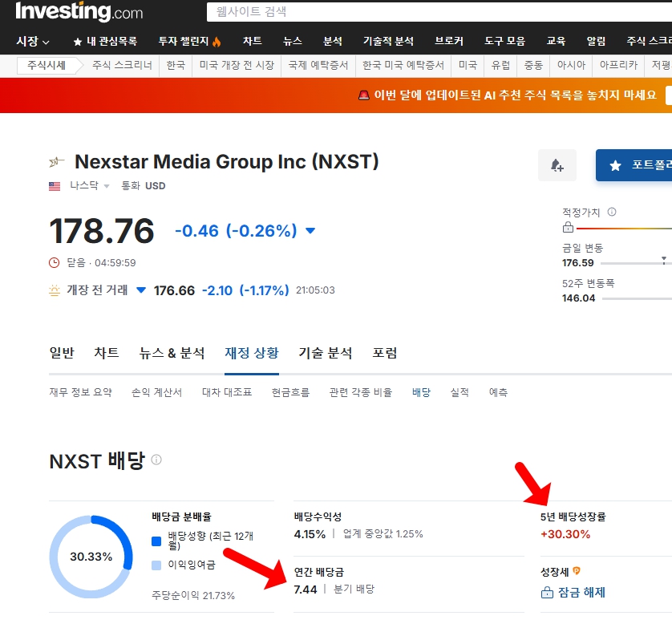Click the info icon next to NXST 배당
The image size is (672, 624).
pyautogui.click(x=156, y=460)
